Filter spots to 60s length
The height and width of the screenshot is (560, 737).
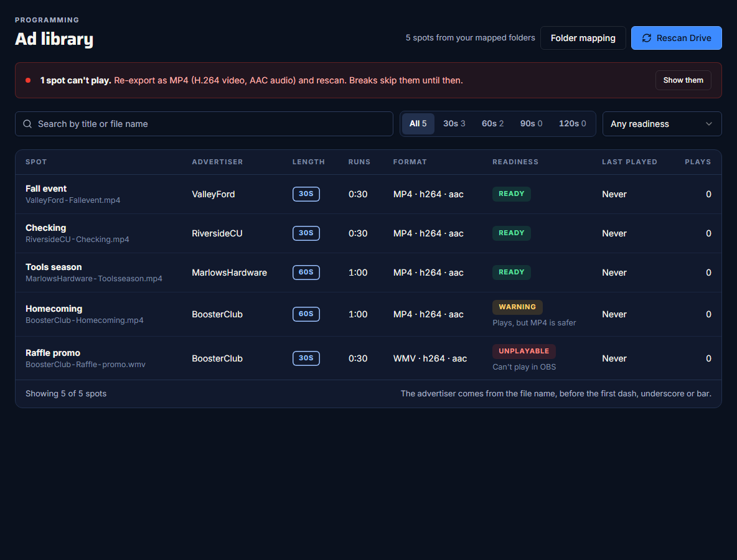[492, 124]
